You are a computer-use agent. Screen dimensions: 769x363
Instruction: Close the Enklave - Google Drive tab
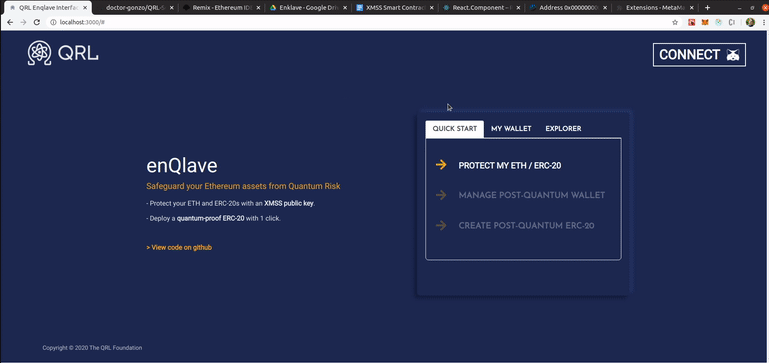[345, 8]
